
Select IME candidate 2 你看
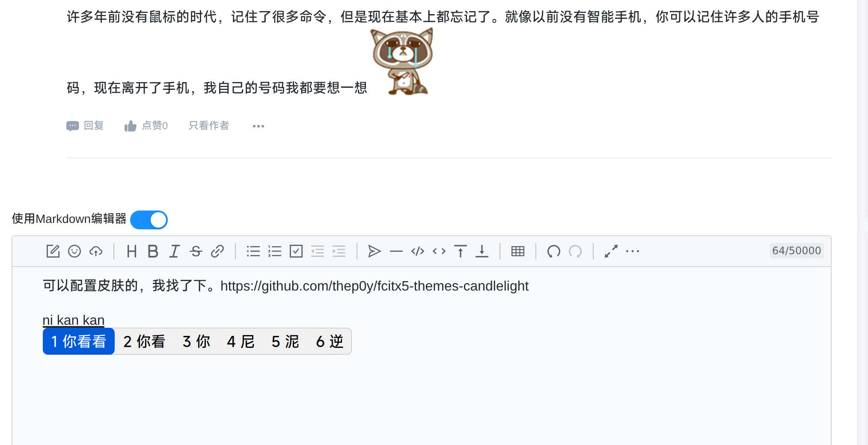144,341
